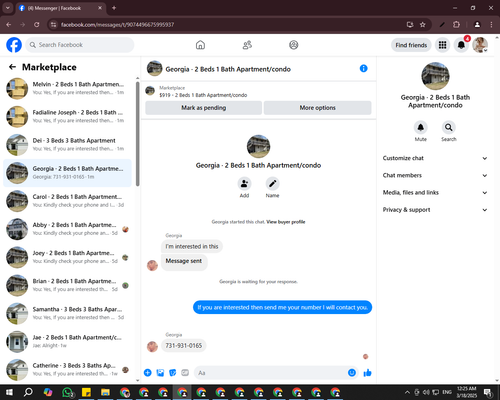Viewport: 500px width, 400px height.
Task: Open Fadialine Joseph conversation
Action: 68,116
